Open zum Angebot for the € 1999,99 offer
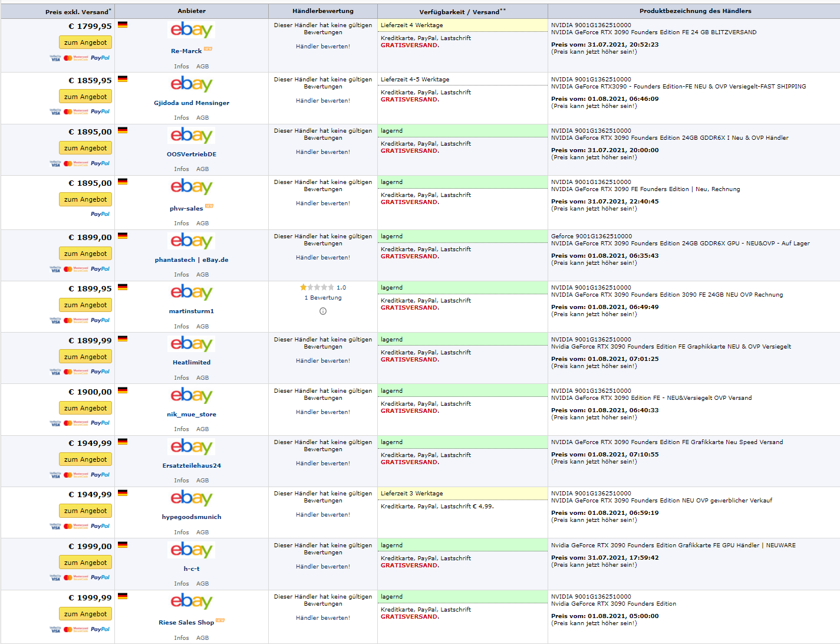The image size is (840, 644). pos(85,614)
